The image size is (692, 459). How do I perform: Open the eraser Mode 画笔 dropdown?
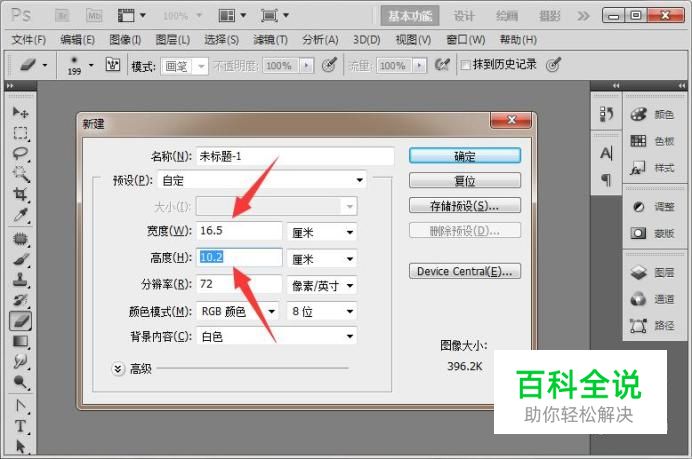184,66
